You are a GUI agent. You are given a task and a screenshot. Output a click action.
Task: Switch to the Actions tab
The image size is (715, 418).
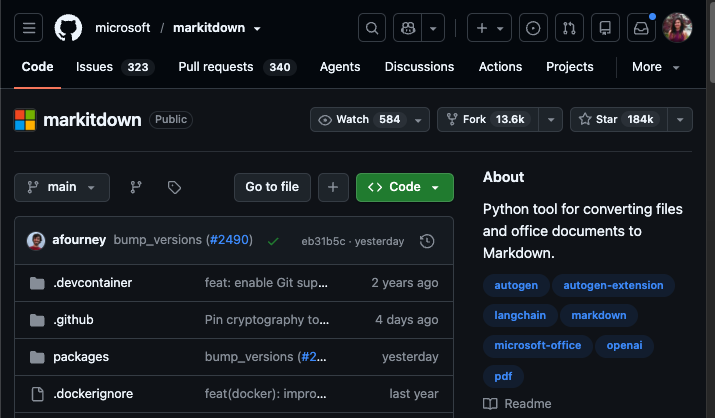(x=500, y=67)
